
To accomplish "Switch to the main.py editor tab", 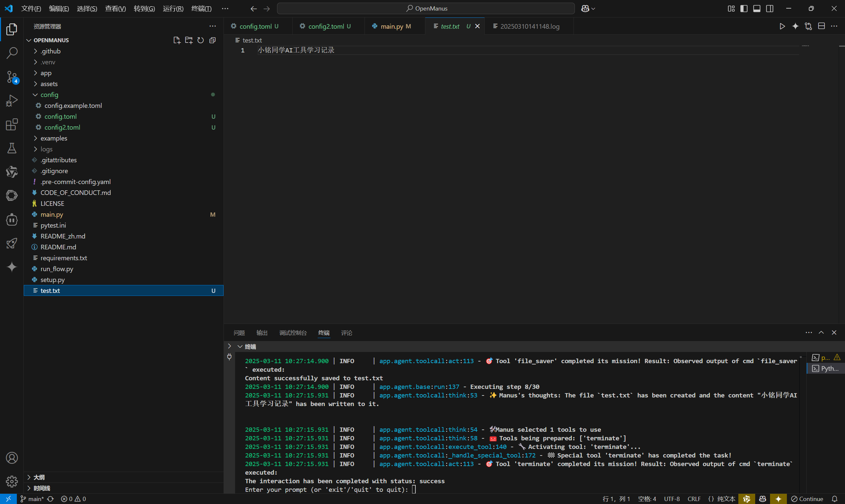I will (x=392, y=26).
